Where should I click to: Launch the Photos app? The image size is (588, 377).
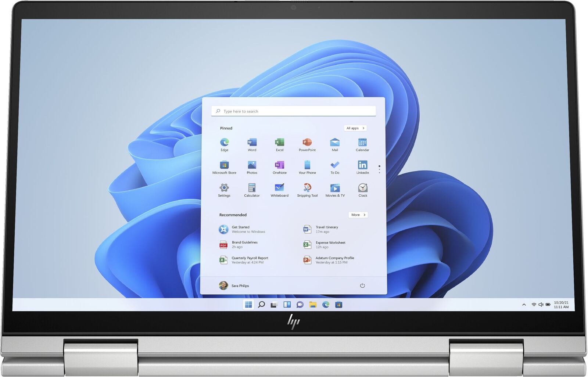pos(252,167)
